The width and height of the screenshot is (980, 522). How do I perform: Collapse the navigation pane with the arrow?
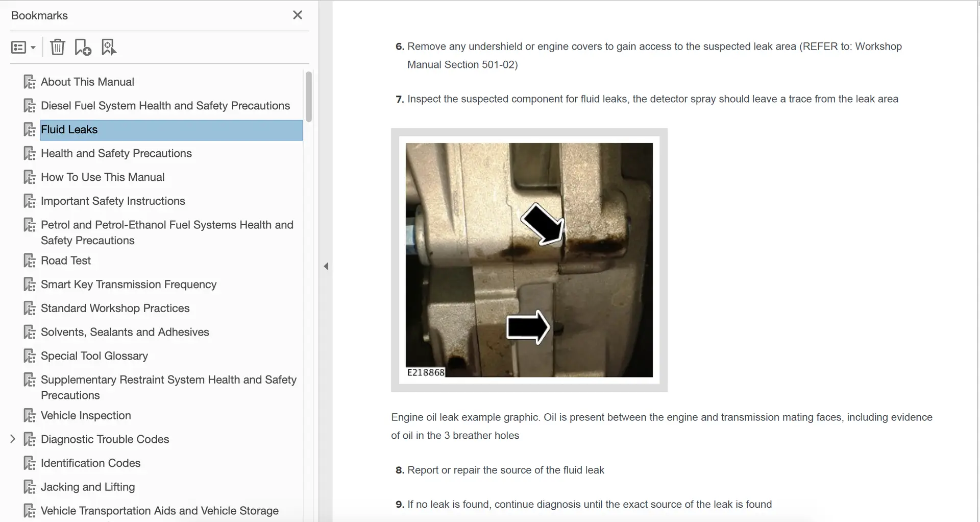[x=326, y=266]
